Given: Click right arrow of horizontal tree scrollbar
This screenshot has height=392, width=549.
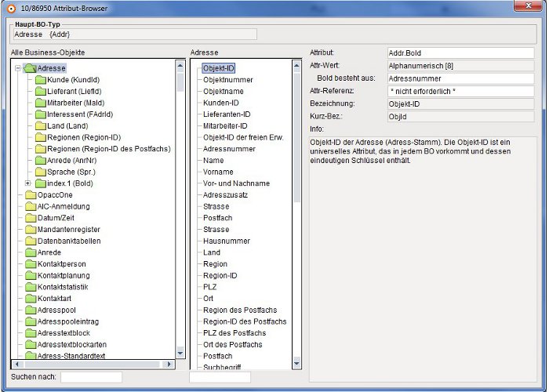Looking at the screenshot, I should click(169, 365).
